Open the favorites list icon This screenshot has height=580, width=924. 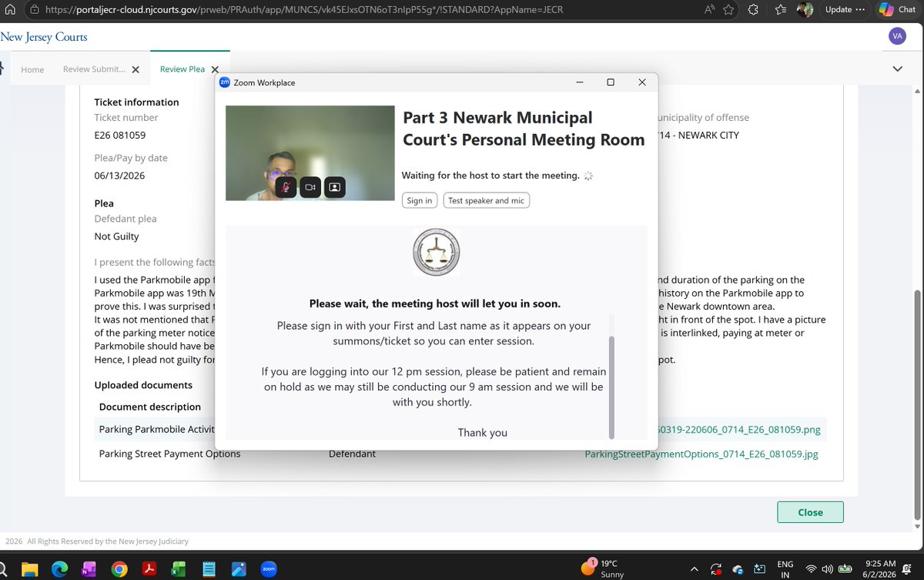(x=781, y=10)
